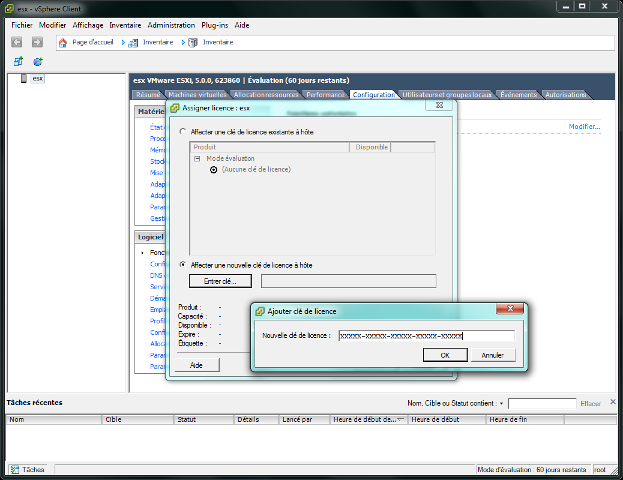Minimize the vSphere Client window
623x480 pixels.
pyautogui.click(x=566, y=7)
